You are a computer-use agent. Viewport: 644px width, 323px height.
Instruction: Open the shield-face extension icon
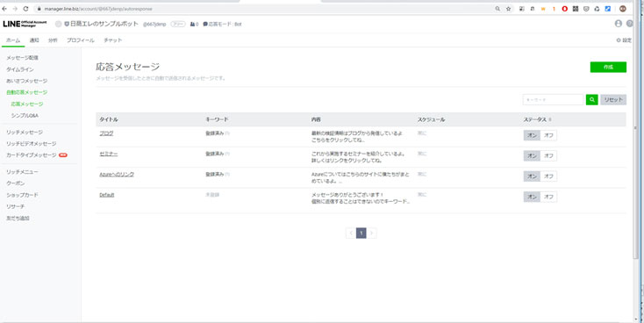tap(586, 9)
